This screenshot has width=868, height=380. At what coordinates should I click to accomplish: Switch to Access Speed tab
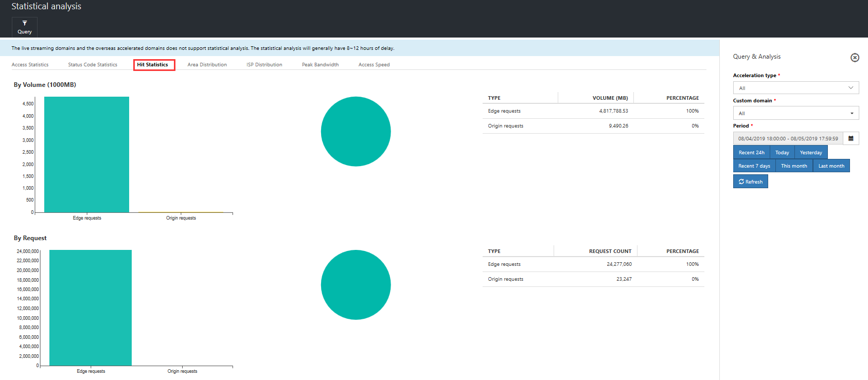(x=374, y=65)
